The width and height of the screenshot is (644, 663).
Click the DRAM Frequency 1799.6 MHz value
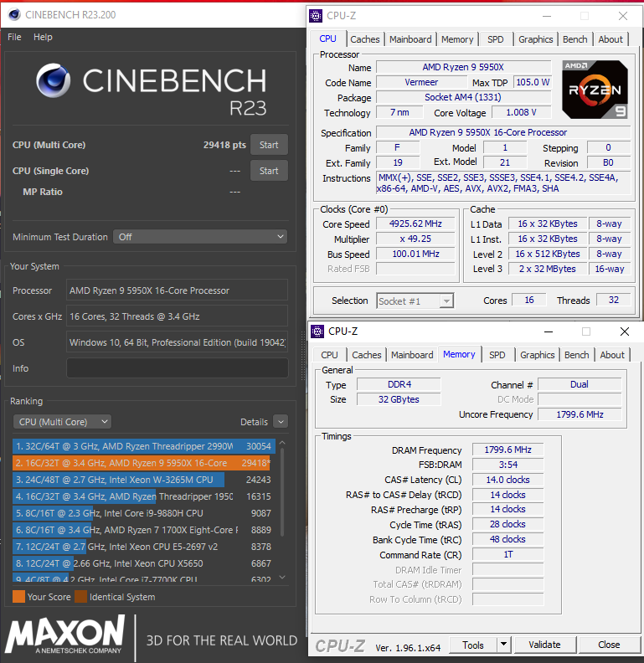[x=507, y=450]
